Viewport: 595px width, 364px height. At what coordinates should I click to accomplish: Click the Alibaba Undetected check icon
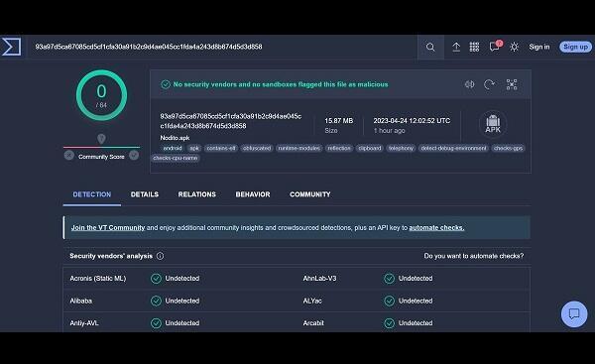156,301
